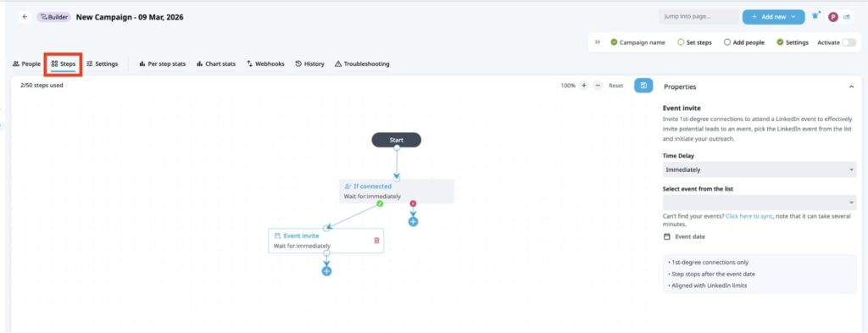The width and height of the screenshot is (868, 333).
Task: Click the Add people checklist item
Action: click(744, 42)
